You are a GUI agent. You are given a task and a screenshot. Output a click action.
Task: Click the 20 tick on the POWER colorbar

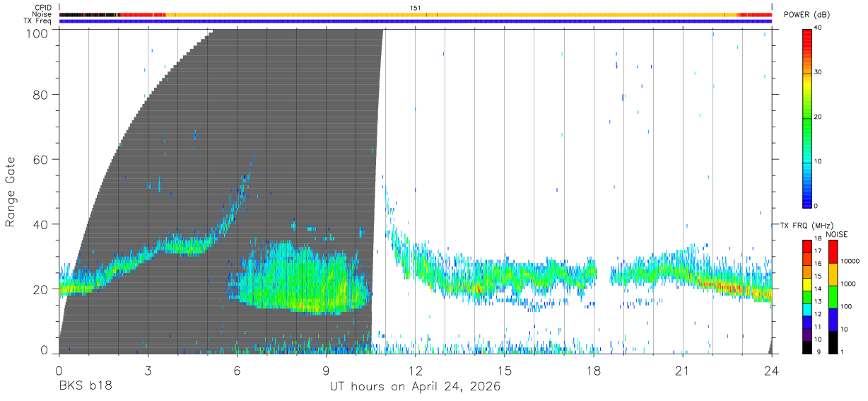click(818, 117)
